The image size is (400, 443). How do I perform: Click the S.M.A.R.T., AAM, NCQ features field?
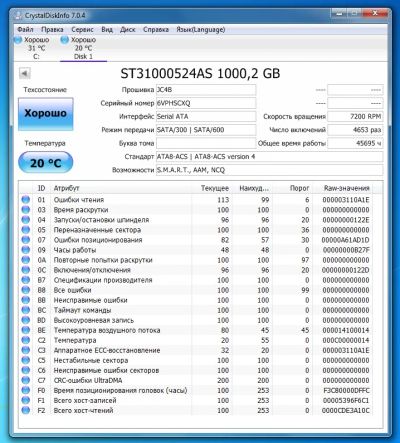click(270, 170)
